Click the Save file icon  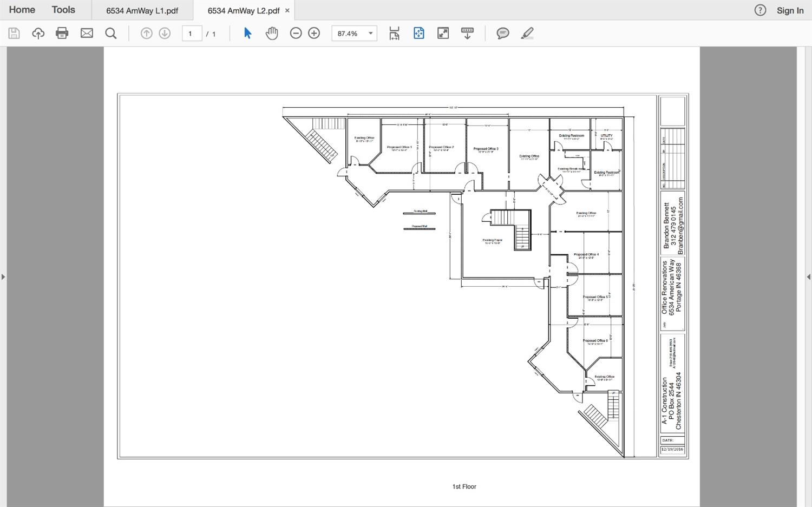tap(14, 34)
